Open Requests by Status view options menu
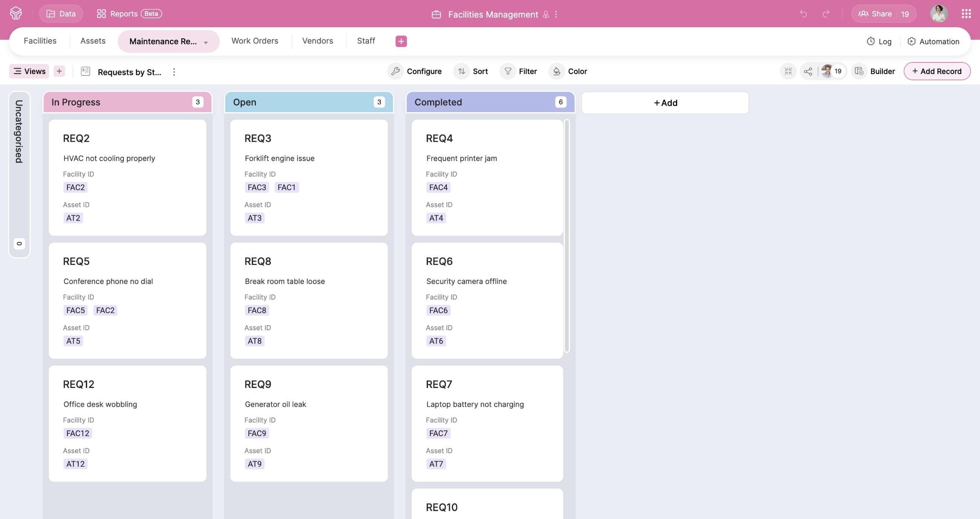This screenshot has height=519, width=980. (174, 72)
